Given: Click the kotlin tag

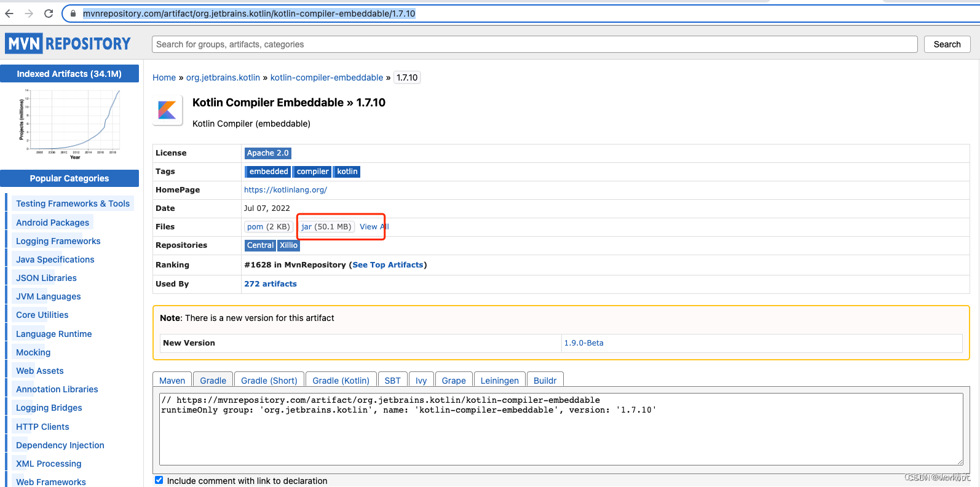Looking at the screenshot, I should (x=347, y=172).
